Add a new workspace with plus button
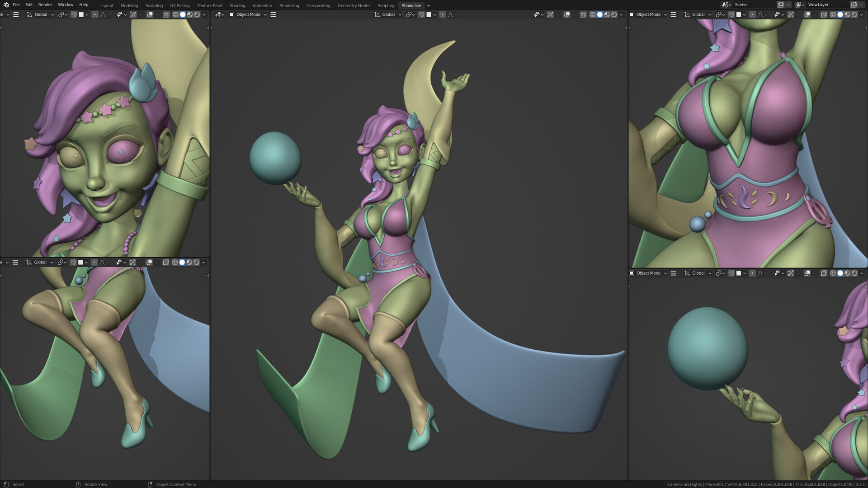 coord(429,5)
